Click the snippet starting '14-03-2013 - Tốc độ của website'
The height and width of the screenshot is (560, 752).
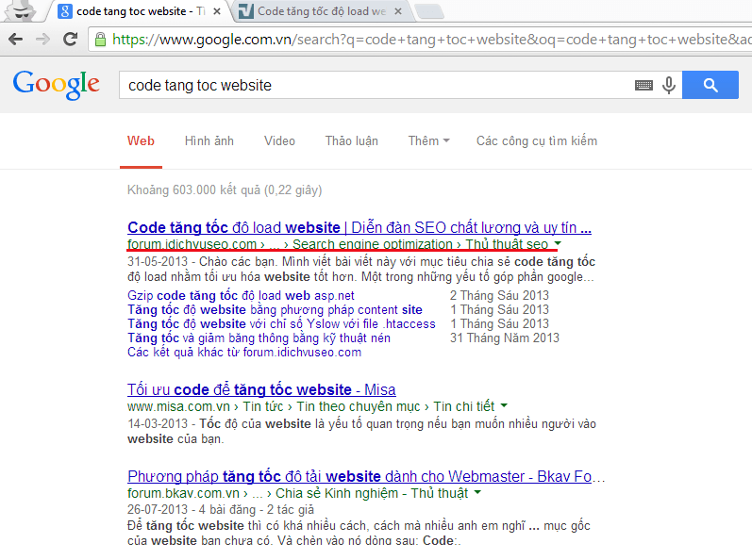361,431
